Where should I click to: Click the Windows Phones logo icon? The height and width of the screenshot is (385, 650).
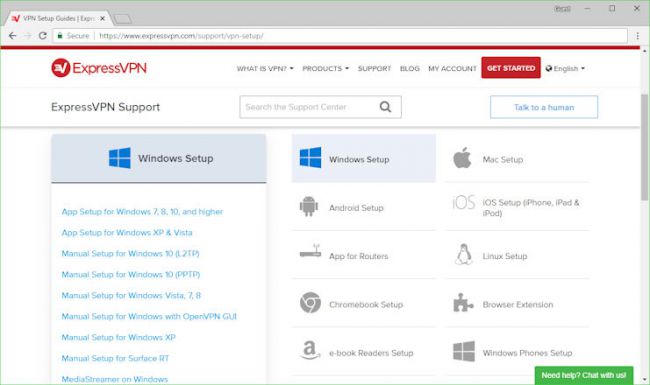464,351
